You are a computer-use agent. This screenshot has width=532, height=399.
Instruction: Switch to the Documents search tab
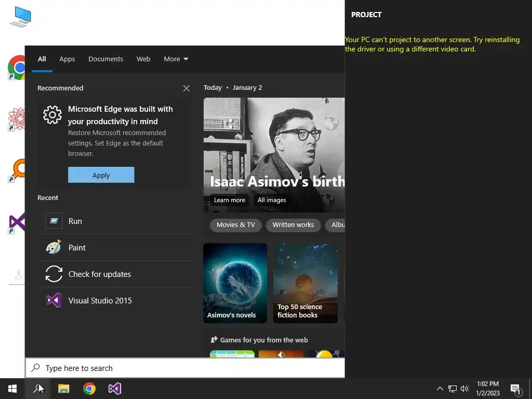coord(105,59)
